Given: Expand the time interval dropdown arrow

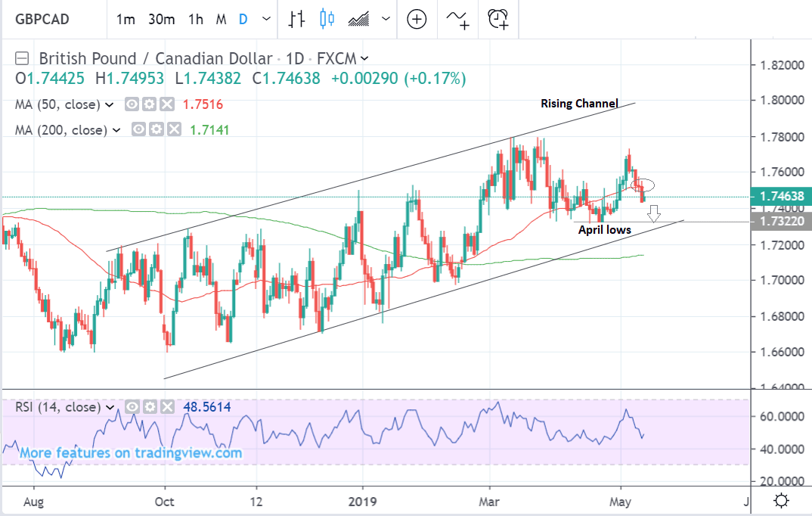Looking at the screenshot, I should 265,19.
